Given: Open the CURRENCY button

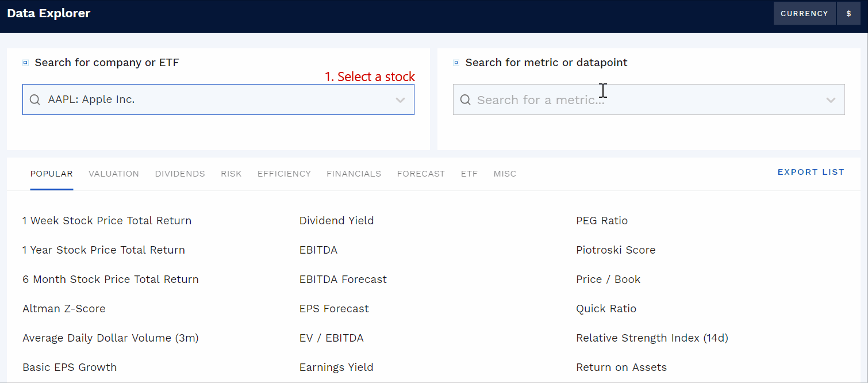Looking at the screenshot, I should point(804,13).
